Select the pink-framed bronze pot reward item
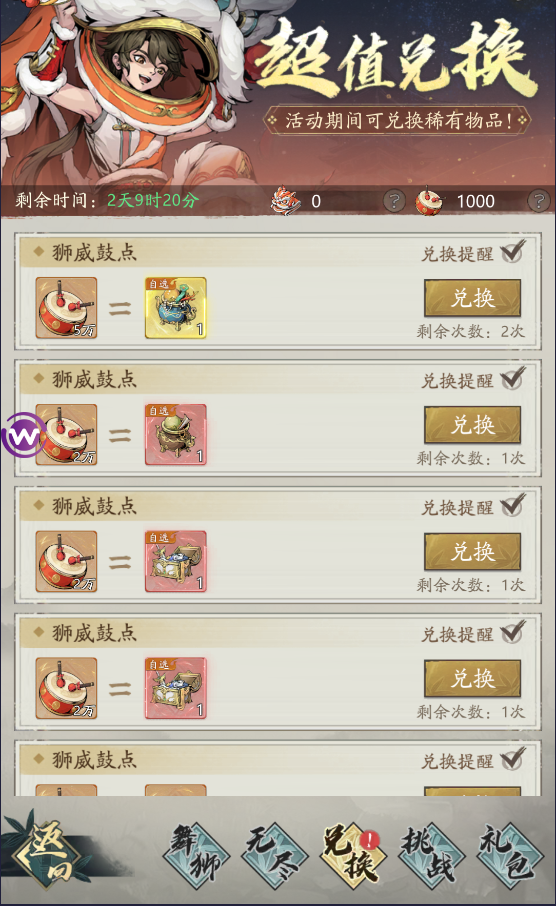This screenshot has height=906, width=556. click(176, 435)
